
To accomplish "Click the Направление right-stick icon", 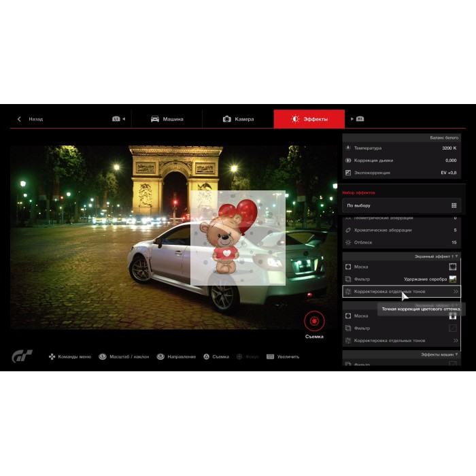I will [160, 357].
